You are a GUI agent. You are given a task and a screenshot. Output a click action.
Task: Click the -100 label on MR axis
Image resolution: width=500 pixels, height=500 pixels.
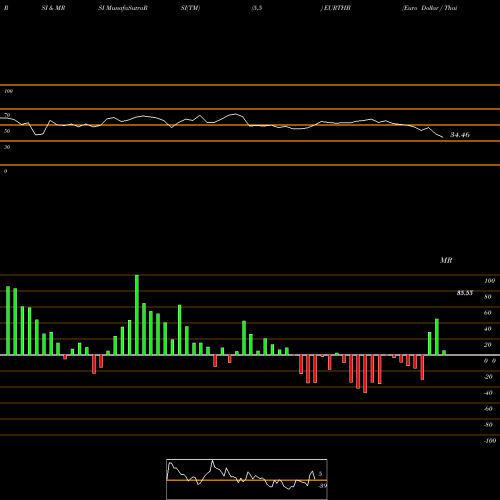pos(490,441)
